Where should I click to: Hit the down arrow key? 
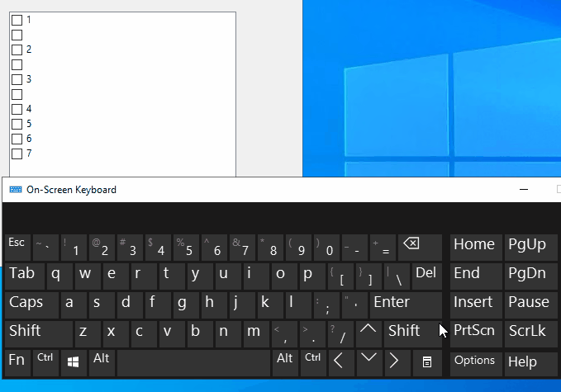coord(368,362)
